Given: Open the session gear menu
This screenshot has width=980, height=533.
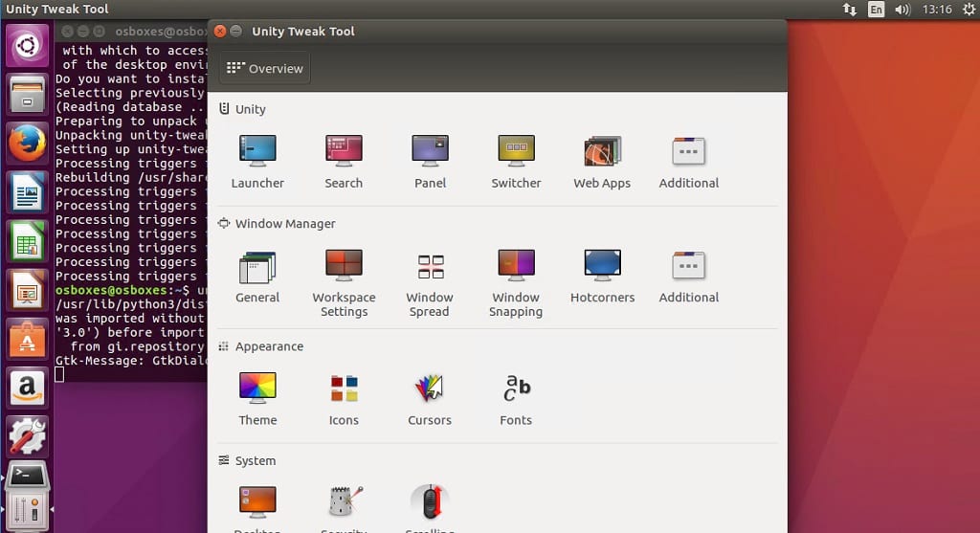Looking at the screenshot, I should [969, 10].
